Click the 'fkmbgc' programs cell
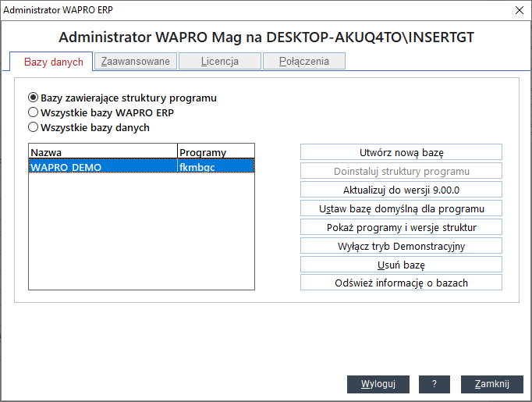 coord(216,166)
